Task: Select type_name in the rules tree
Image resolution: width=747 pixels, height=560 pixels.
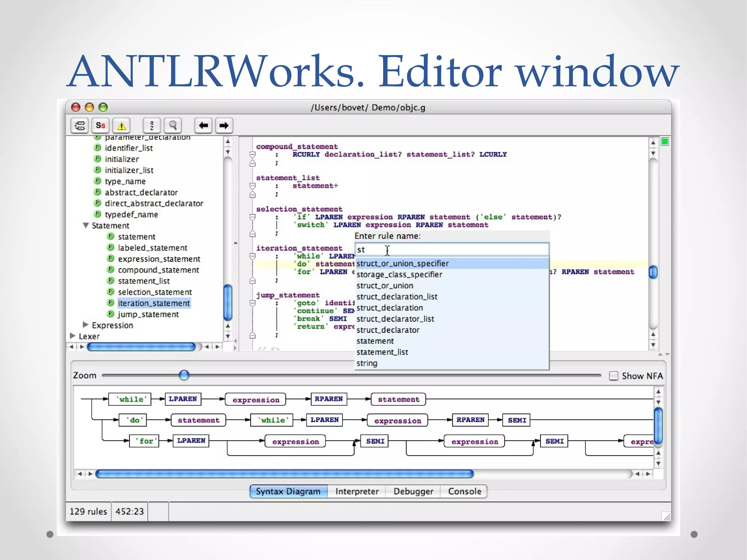Action: pyautogui.click(x=125, y=181)
